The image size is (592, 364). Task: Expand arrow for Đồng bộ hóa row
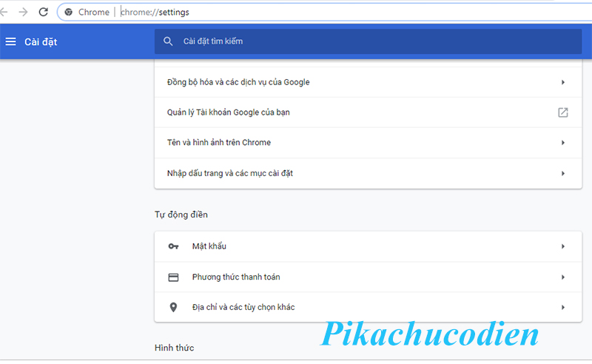pos(563,82)
